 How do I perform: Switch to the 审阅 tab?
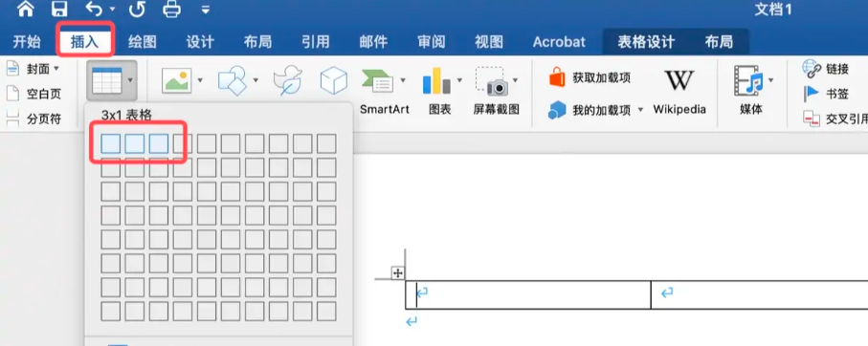click(x=432, y=42)
